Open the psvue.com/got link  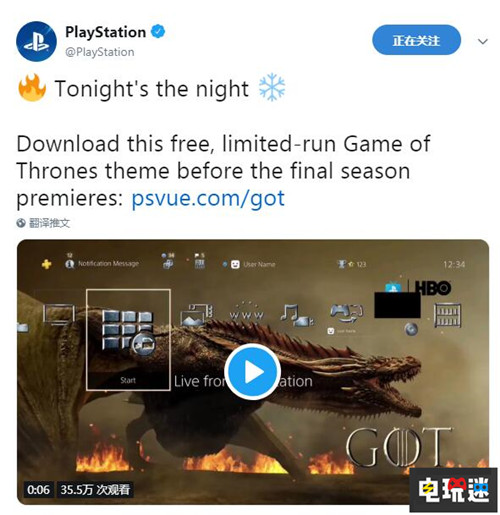coord(208,198)
